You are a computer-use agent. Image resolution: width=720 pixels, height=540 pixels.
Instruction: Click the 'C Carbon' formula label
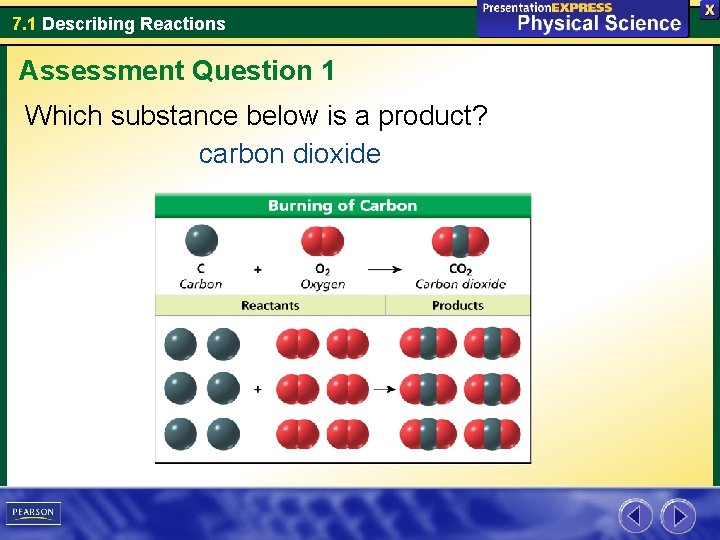(x=201, y=276)
